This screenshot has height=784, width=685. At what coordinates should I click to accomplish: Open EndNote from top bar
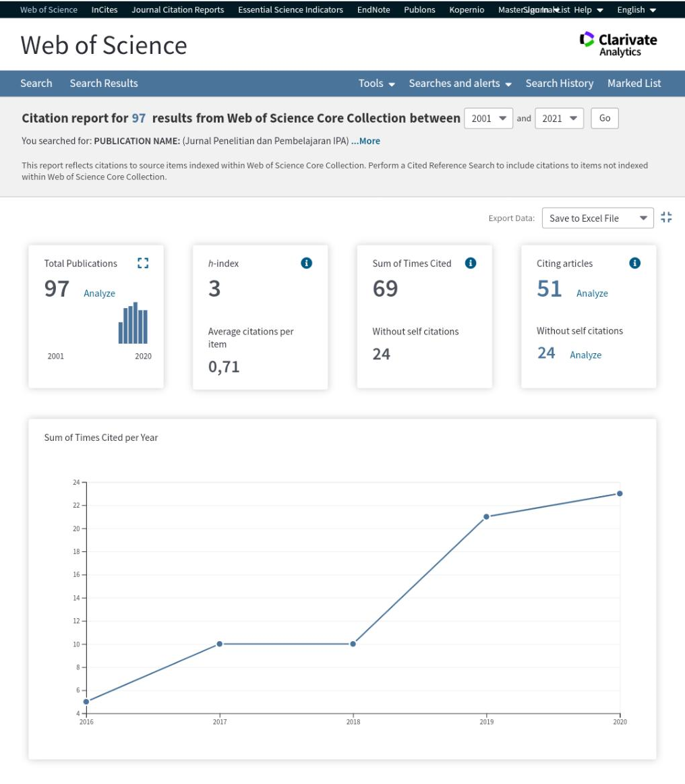[374, 9]
